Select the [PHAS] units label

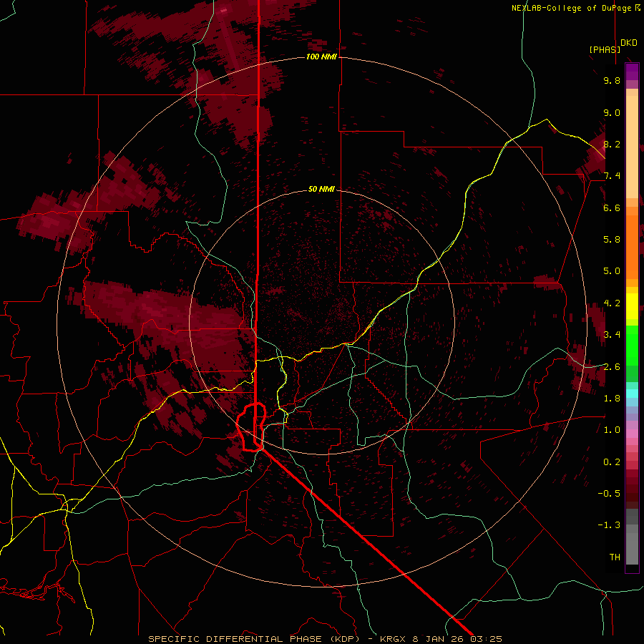pyautogui.click(x=605, y=49)
